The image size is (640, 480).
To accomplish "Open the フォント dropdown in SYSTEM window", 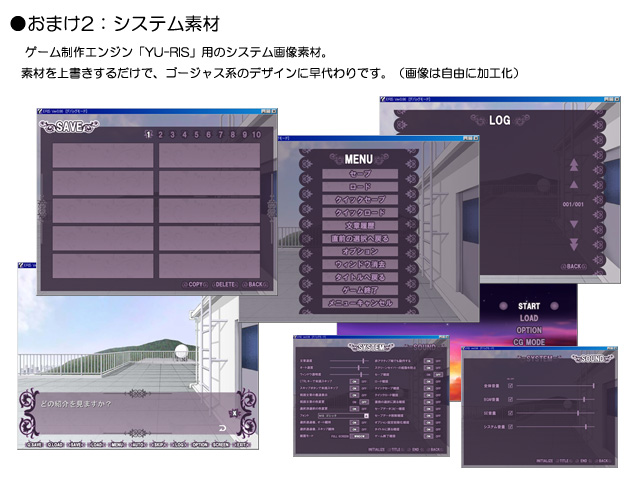I will (x=344, y=416).
